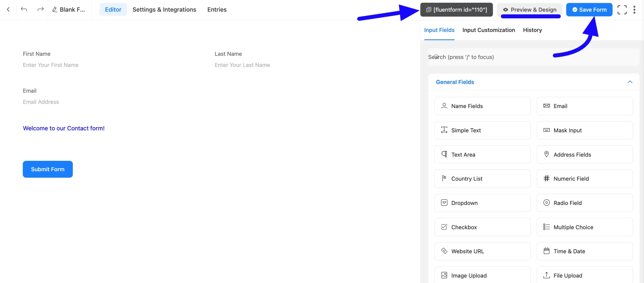Focus the input fields search box
This screenshot has height=283, width=644.
click(x=534, y=57)
